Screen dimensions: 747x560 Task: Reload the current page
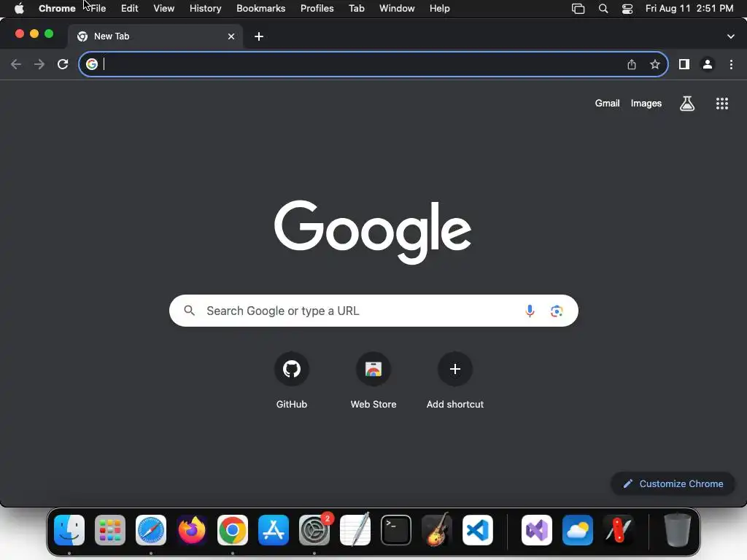coord(63,64)
